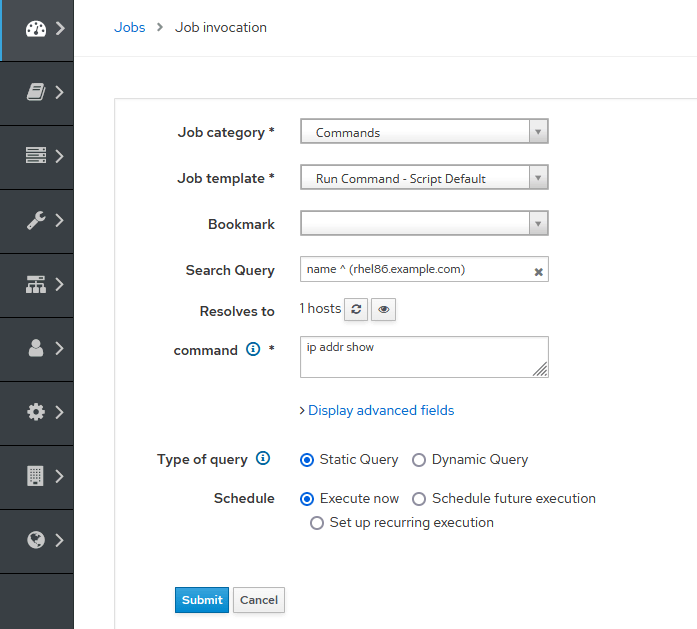Cancel the job invocation
Screen dimensions: 697x629
(259, 600)
